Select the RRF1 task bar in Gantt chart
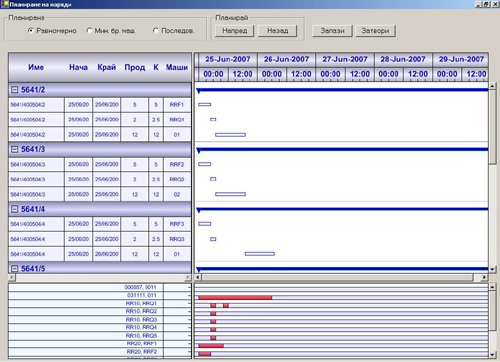The width and height of the screenshot is (500, 362). pos(205,104)
